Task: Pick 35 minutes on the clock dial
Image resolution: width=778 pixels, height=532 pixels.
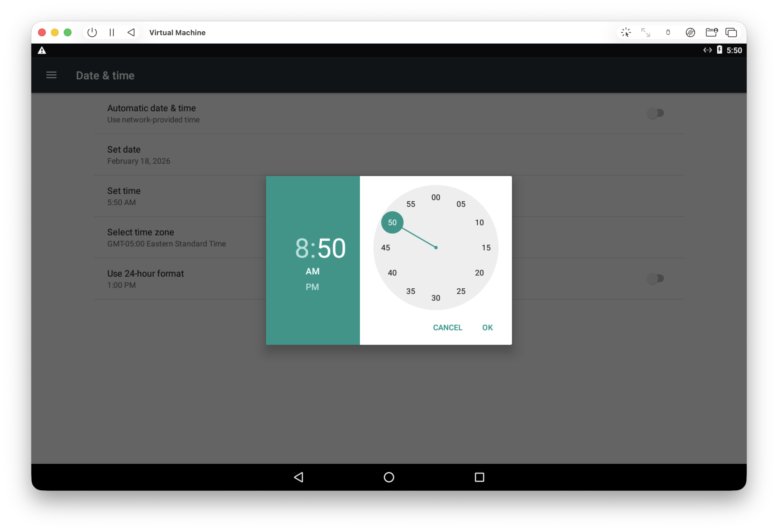Action: tap(411, 291)
